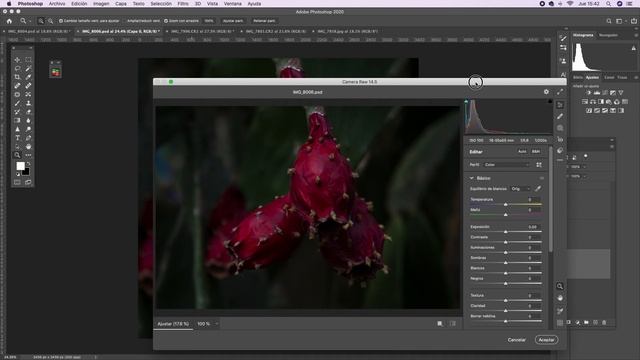Click 'Ajustar pant.' in options bar
The height and width of the screenshot is (360, 640).
[x=233, y=21]
